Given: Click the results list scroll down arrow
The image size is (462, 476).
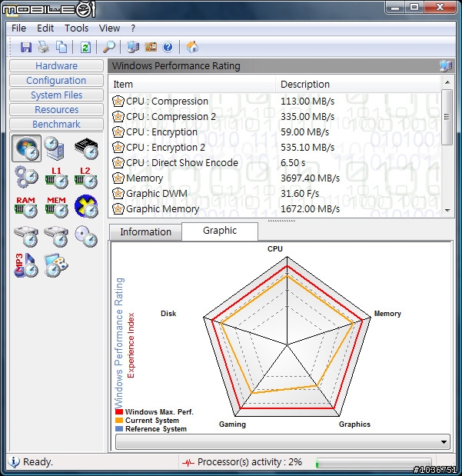Looking at the screenshot, I should click(447, 210).
